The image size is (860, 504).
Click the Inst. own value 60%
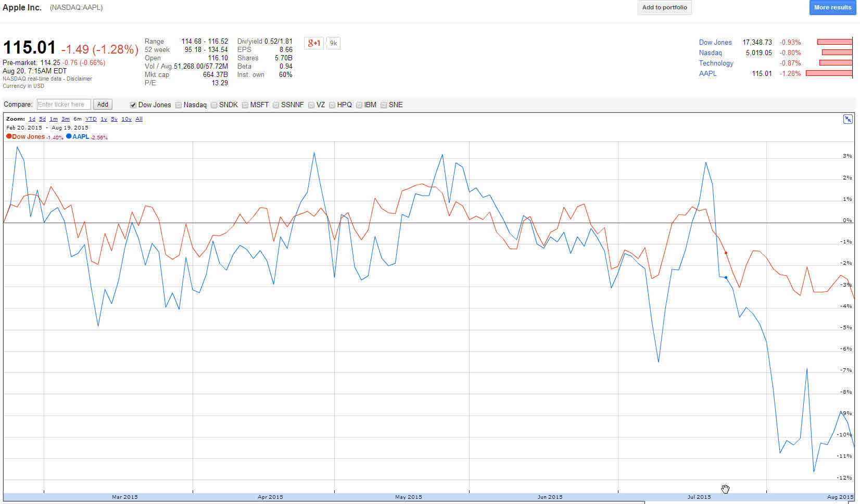click(286, 75)
